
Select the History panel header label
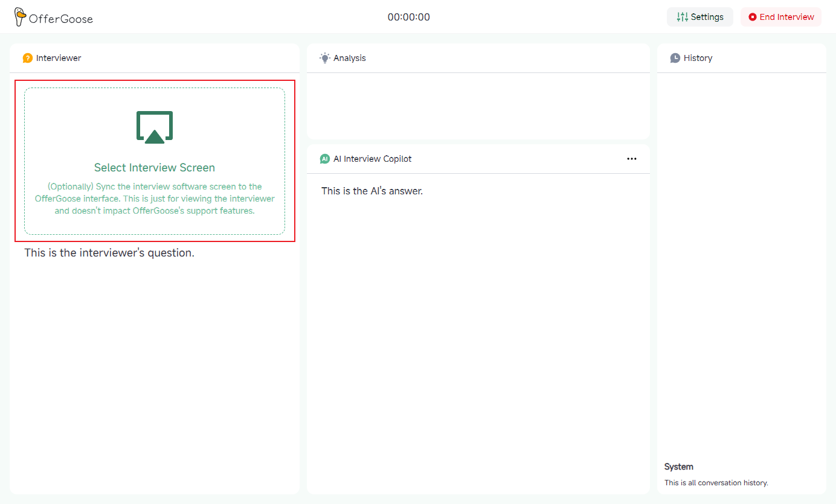(x=698, y=58)
